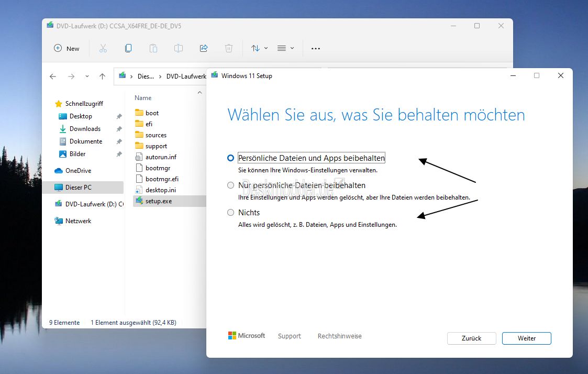Click the Explorer forward arrow
This screenshot has height=374, width=588.
pos(71,76)
